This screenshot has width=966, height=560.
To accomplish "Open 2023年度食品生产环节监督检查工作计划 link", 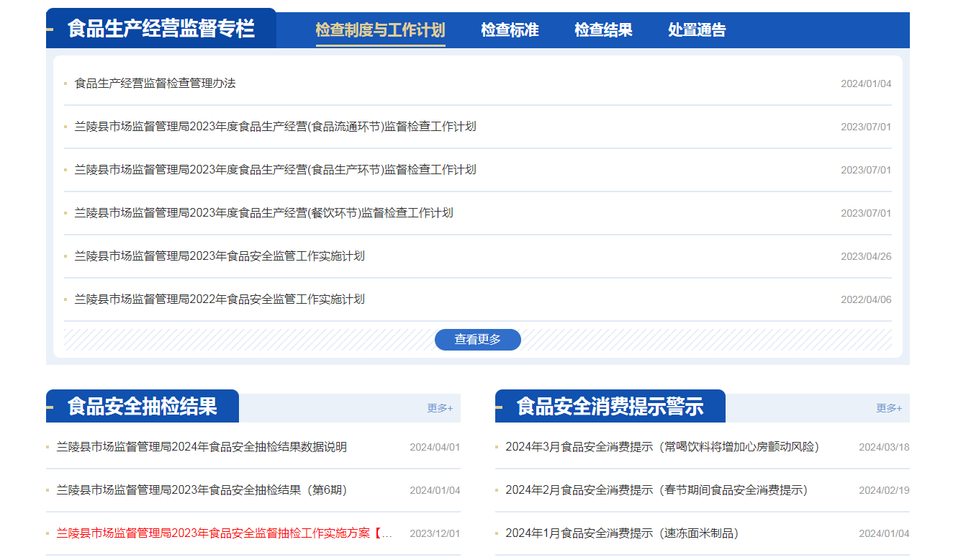I will [x=276, y=170].
